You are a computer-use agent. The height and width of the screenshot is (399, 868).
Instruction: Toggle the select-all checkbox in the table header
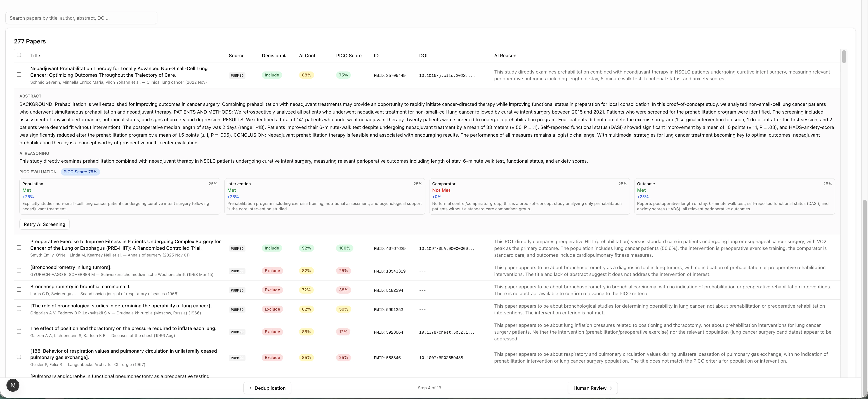pyautogui.click(x=19, y=55)
